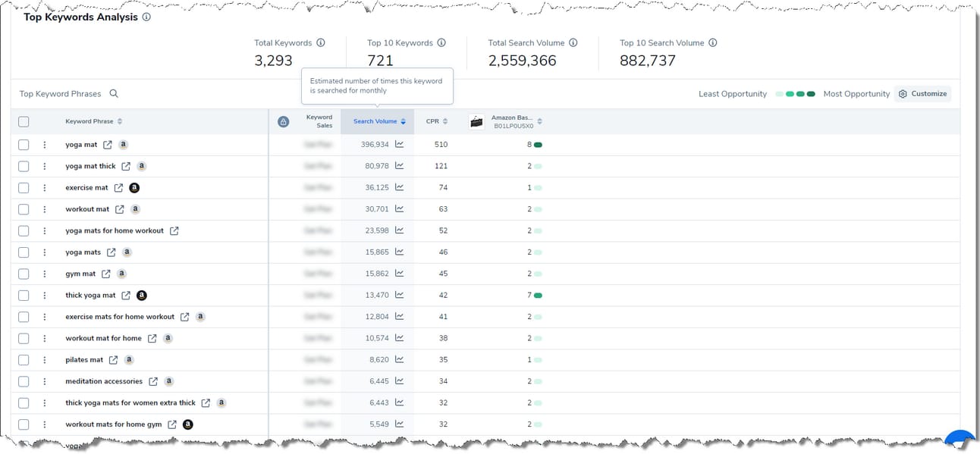Screen dimensions: 980x454
Task: Open three-dot menu for gym mat row
Action: 45,274
